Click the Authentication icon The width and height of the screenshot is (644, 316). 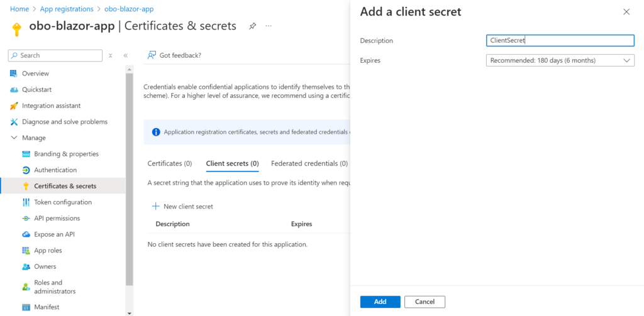(x=26, y=170)
